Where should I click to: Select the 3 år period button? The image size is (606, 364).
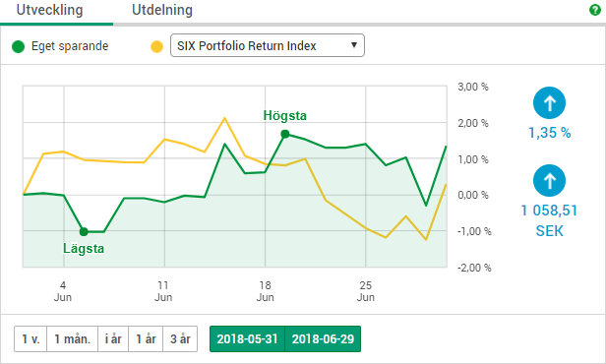point(180,338)
